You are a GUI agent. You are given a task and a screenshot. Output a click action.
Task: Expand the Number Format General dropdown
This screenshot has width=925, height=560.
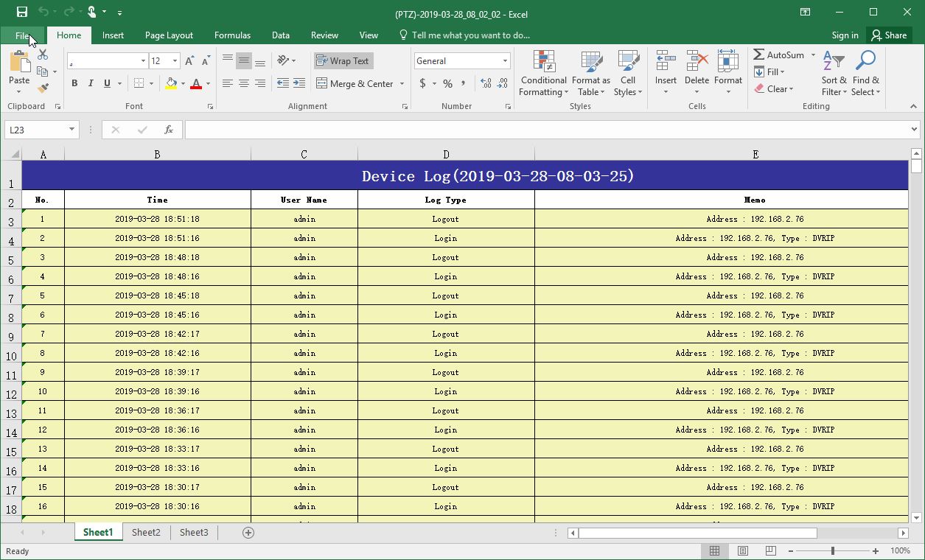coord(505,61)
